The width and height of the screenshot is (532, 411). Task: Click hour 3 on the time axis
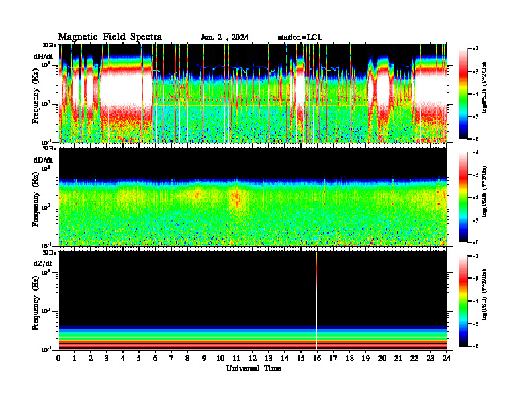point(107,358)
